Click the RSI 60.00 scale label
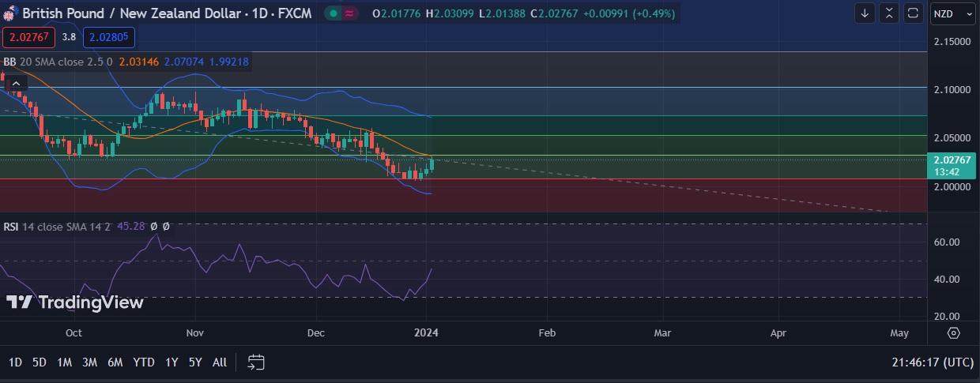Screen dimensions: 980x383 click(x=948, y=242)
